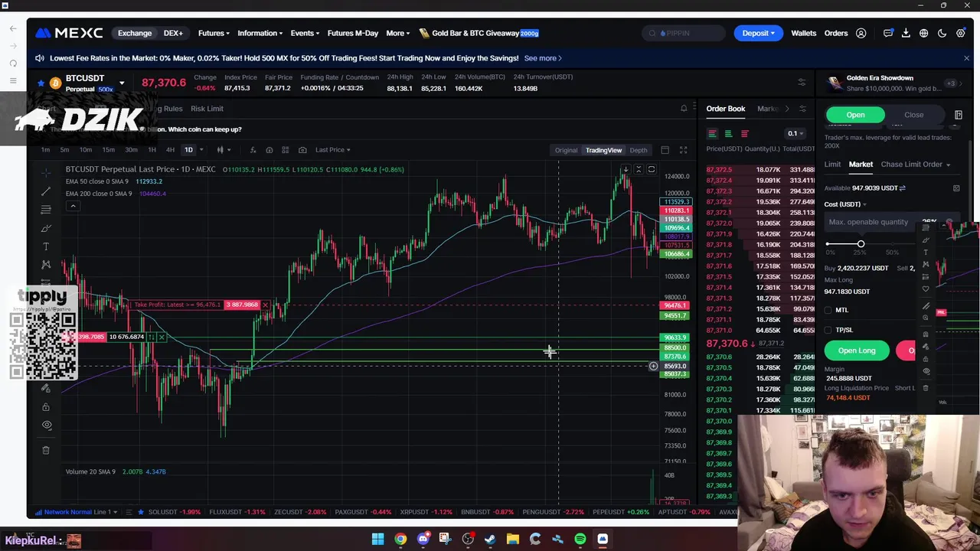The width and height of the screenshot is (980, 551).
Task: Hide all drawings with the eye icon
Action: (x=46, y=425)
